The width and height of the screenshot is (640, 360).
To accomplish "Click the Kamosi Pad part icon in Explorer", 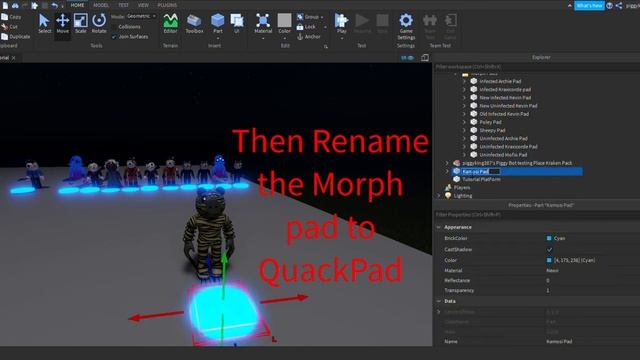I will point(457,171).
